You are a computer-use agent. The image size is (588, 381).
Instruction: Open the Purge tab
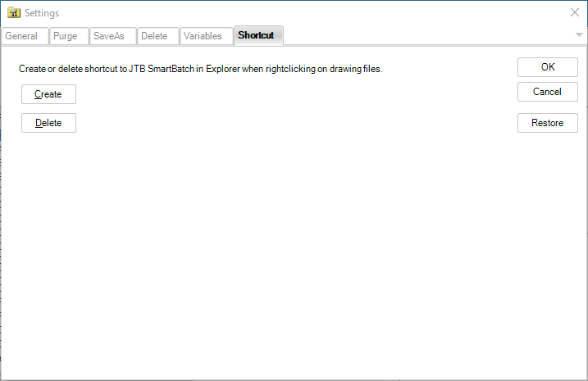(69, 36)
